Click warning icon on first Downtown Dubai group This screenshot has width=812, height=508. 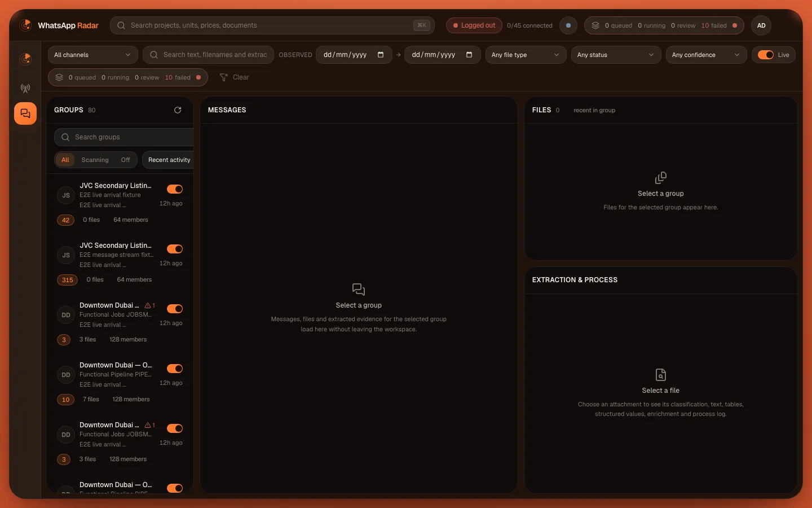148,305
